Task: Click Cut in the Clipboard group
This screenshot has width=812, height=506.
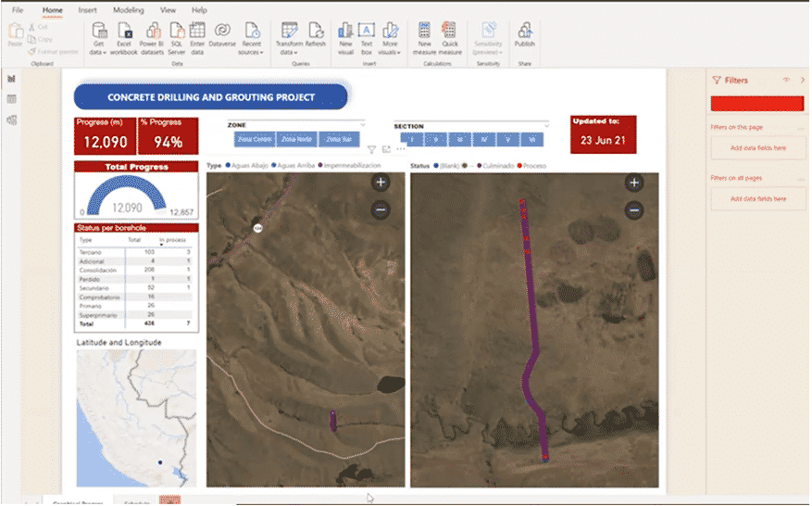Action: (38, 27)
